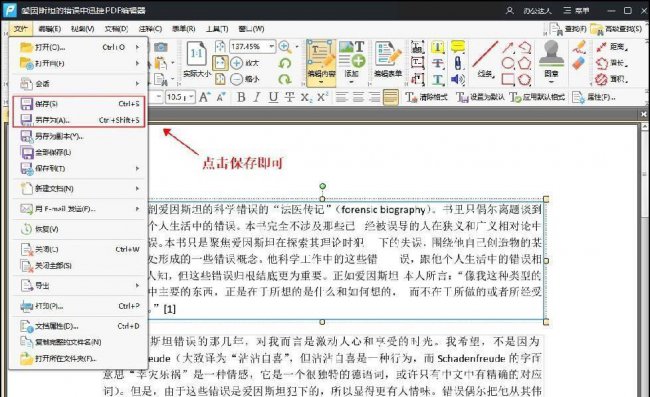Select the oval shape drawing tool
This screenshot has height=397, width=650.
point(508,63)
